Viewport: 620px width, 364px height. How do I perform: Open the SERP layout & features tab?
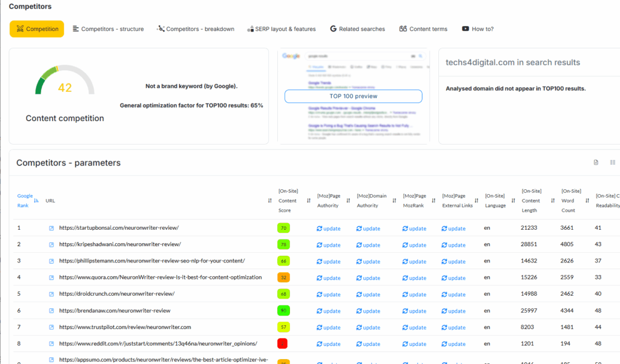point(281,29)
